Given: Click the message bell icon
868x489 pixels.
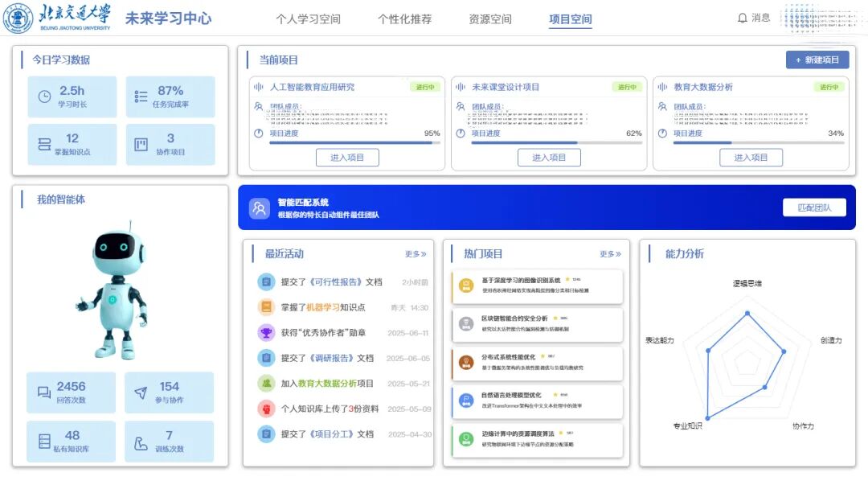Looking at the screenshot, I should tap(742, 18).
